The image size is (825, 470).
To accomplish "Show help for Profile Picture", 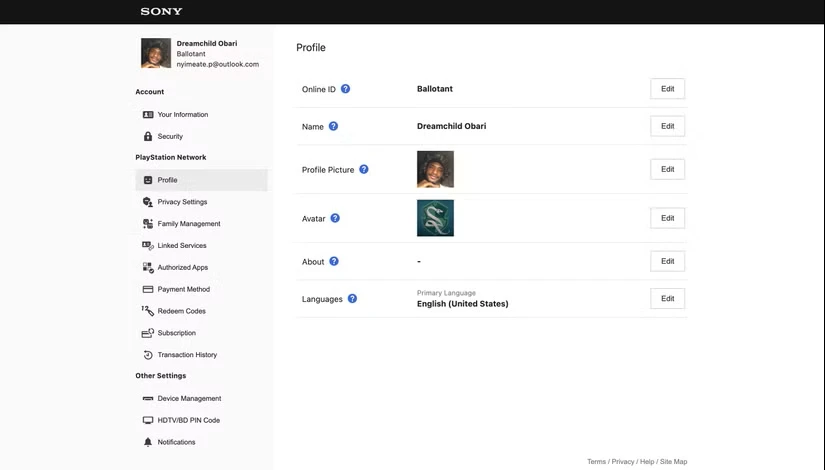I will [x=364, y=169].
